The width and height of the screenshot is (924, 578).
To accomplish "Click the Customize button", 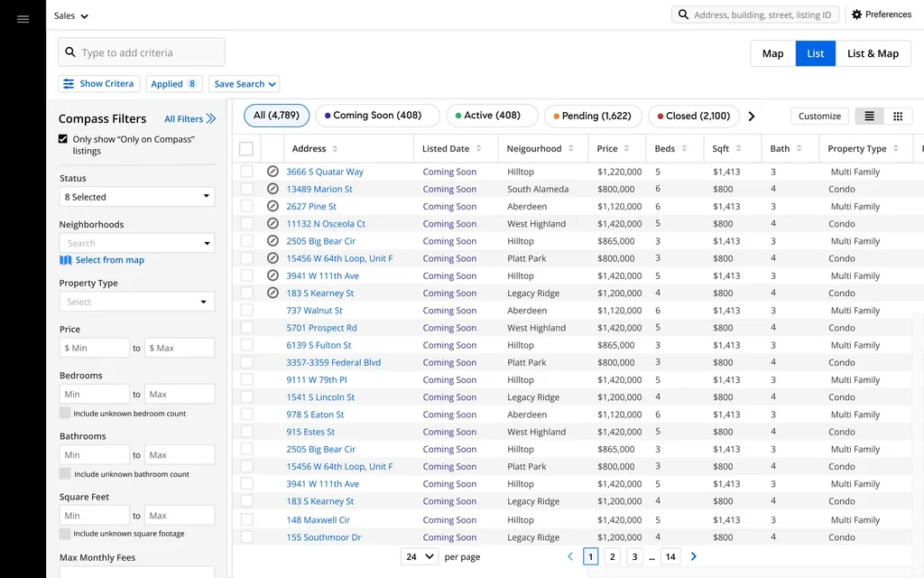I will 819,117.
